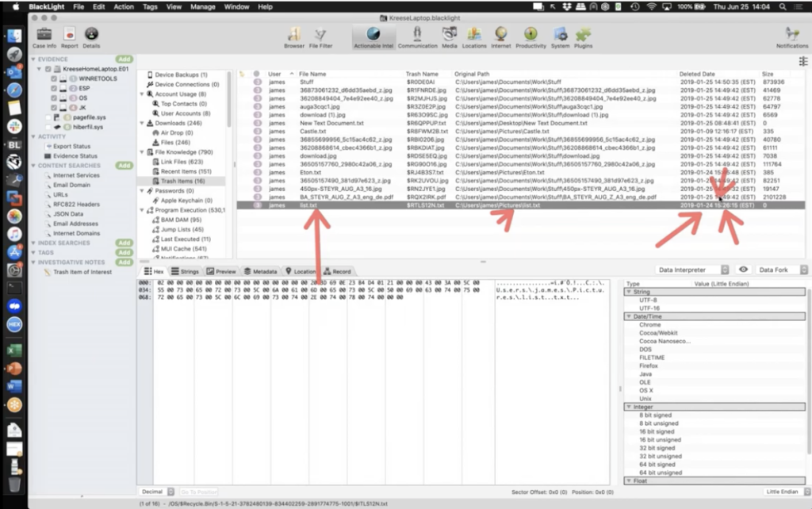Toggle the JK partition checkbox
Screen dimensions: 812x509
point(54,108)
